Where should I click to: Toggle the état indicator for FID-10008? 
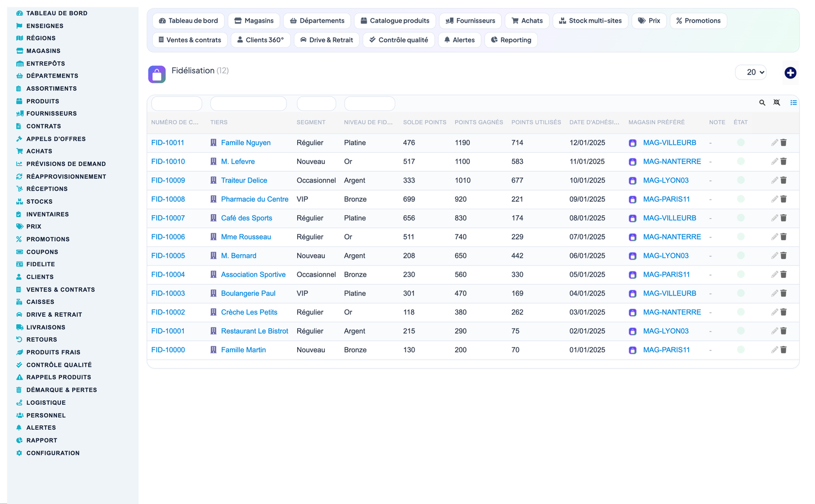(x=741, y=199)
